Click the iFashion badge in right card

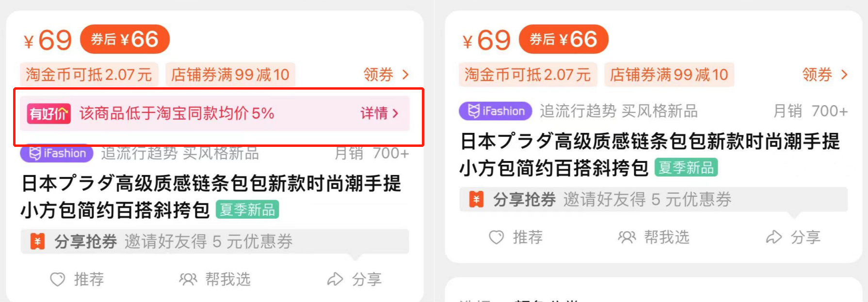(x=496, y=111)
